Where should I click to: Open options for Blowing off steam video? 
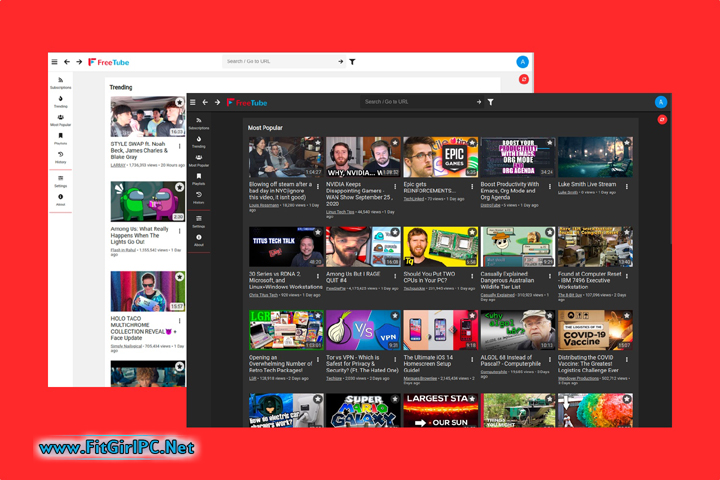318,186
